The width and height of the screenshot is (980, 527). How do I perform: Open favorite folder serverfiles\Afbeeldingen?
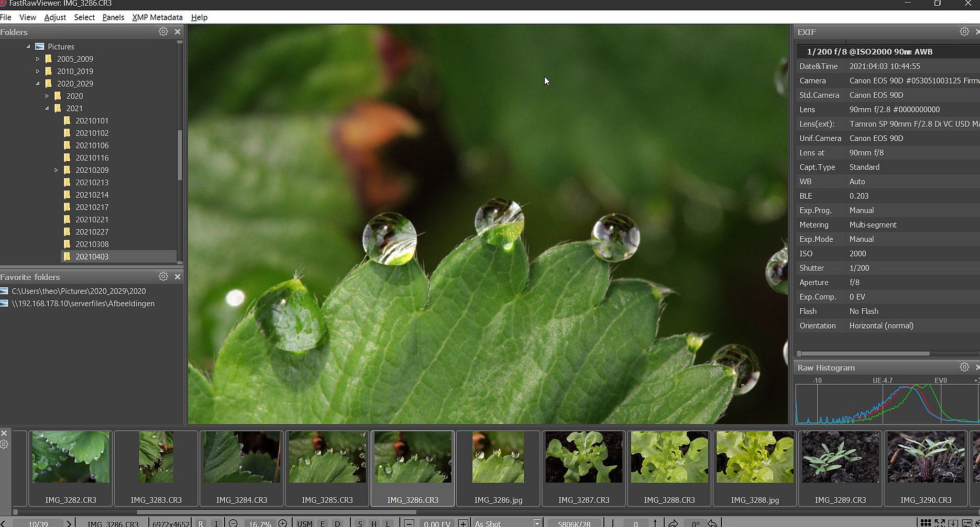[83, 304]
